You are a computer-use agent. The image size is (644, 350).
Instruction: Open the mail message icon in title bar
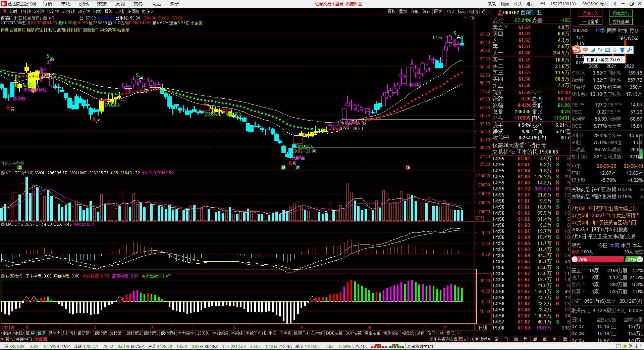(x=543, y=4)
